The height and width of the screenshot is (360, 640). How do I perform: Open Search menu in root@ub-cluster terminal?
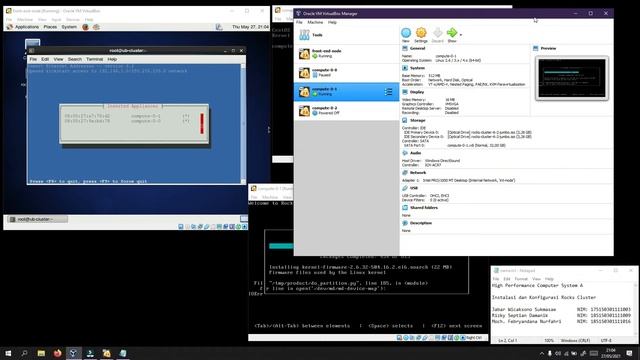(75, 59)
